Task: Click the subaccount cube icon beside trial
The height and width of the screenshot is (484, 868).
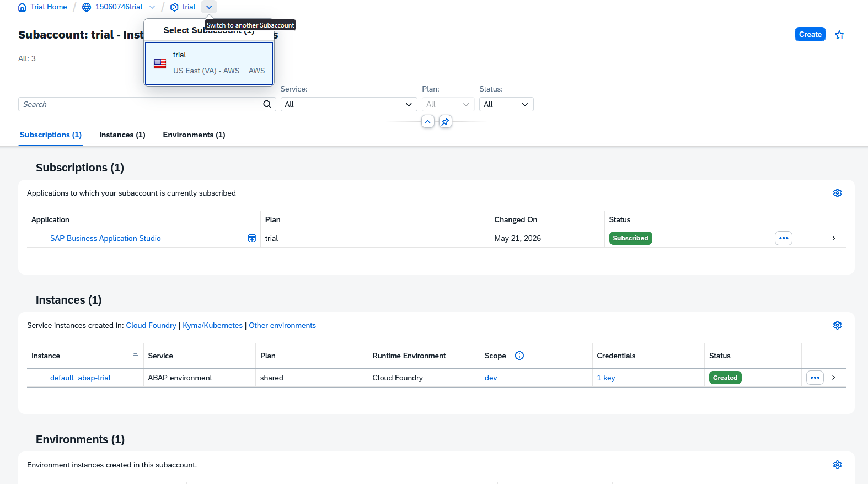Action: [174, 7]
